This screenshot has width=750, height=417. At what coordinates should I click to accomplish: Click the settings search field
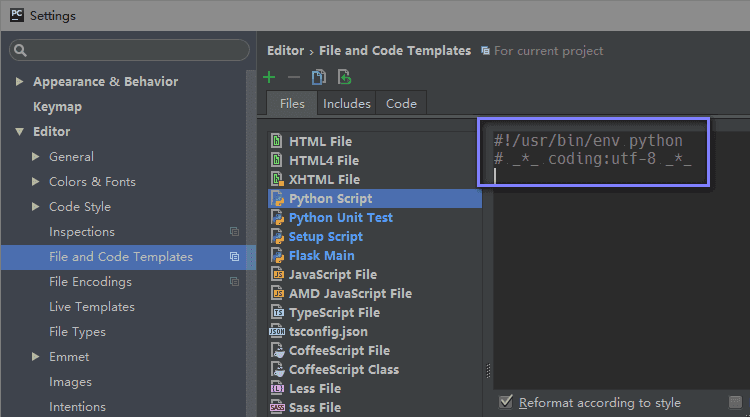130,50
